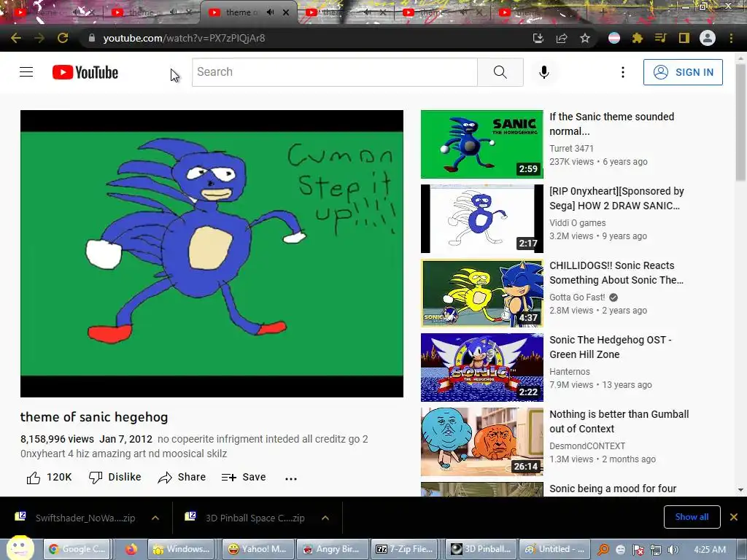Expand 3D Pinball Space C zip options

[x=325, y=518]
